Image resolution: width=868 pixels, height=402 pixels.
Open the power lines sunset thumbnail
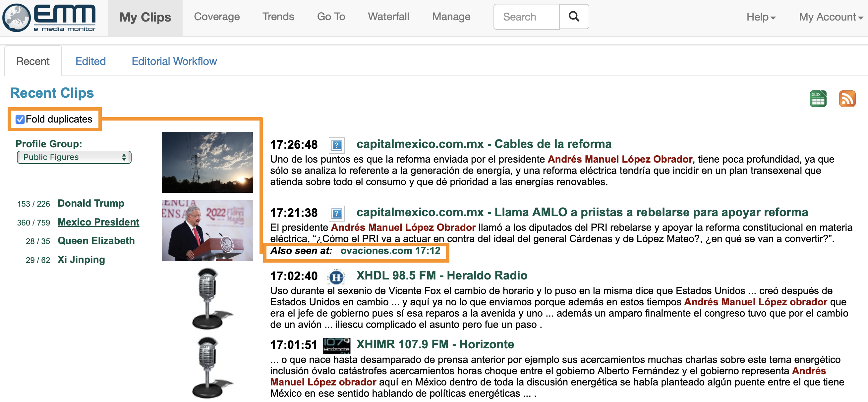point(207,162)
